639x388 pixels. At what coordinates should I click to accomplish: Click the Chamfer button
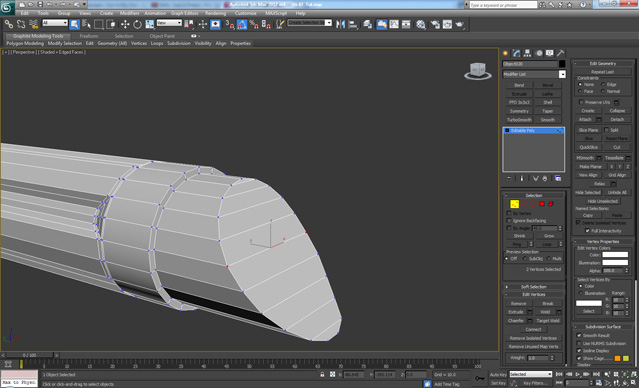coord(516,321)
